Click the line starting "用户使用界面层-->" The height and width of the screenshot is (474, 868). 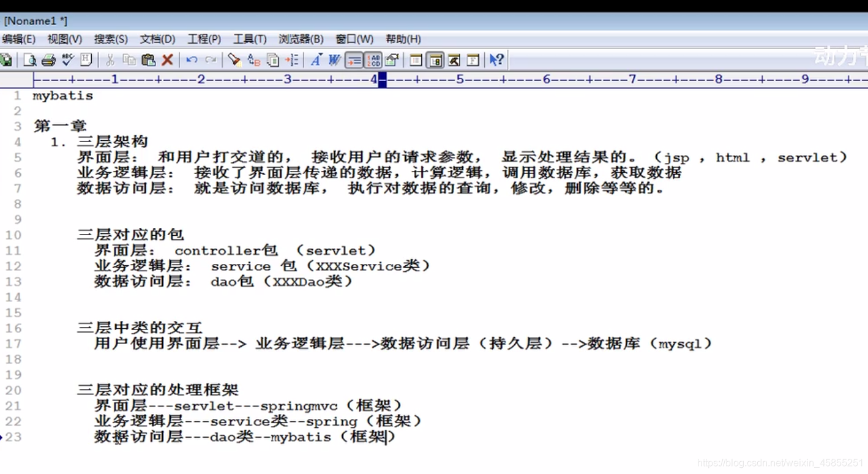[403, 344]
